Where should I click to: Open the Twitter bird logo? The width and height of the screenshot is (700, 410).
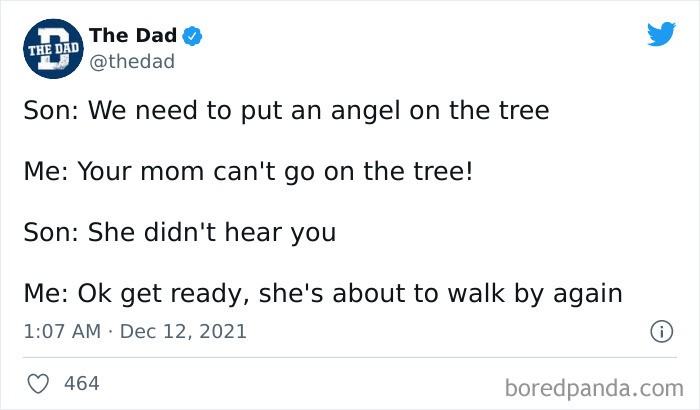click(x=661, y=34)
